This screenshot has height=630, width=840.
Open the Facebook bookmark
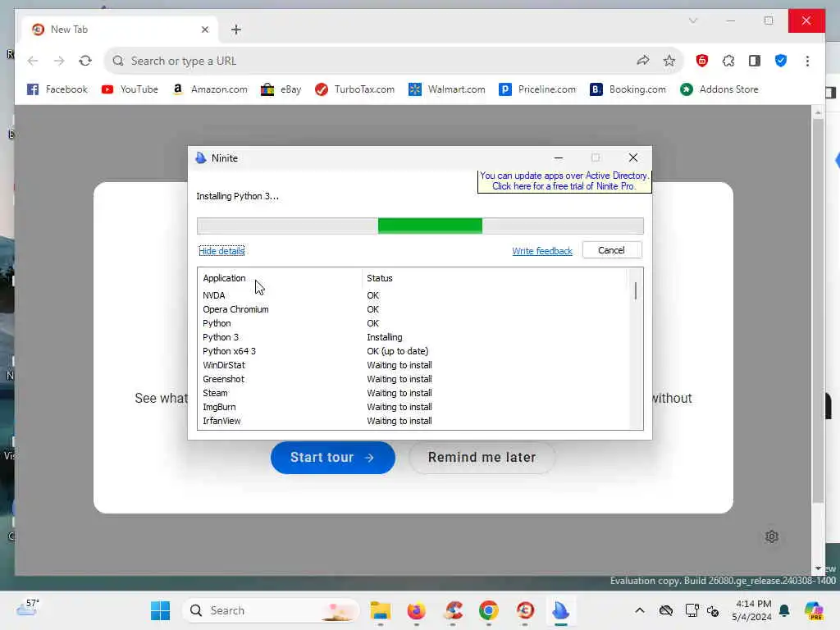tap(57, 89)
